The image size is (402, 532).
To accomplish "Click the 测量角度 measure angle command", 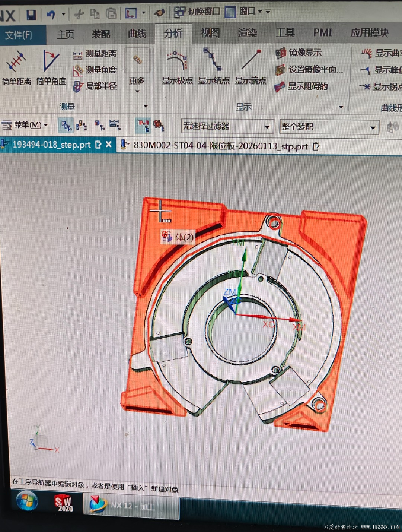I will (95, 70).
